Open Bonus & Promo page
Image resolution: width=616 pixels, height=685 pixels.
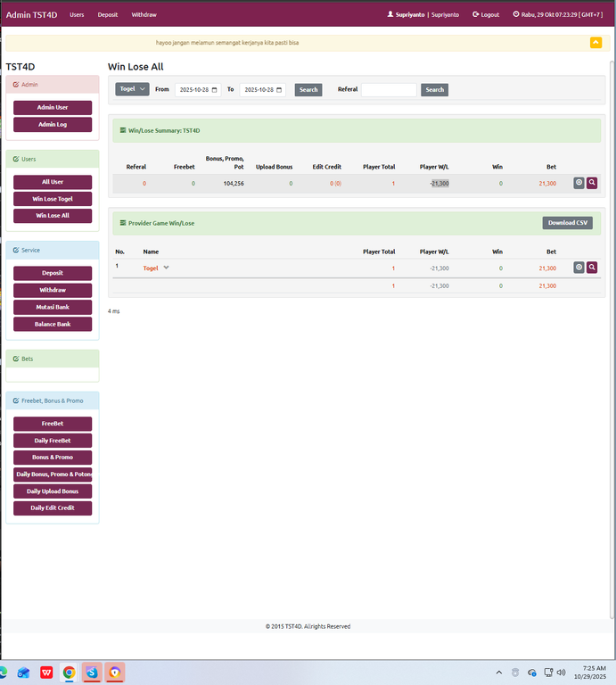[53, 458]
